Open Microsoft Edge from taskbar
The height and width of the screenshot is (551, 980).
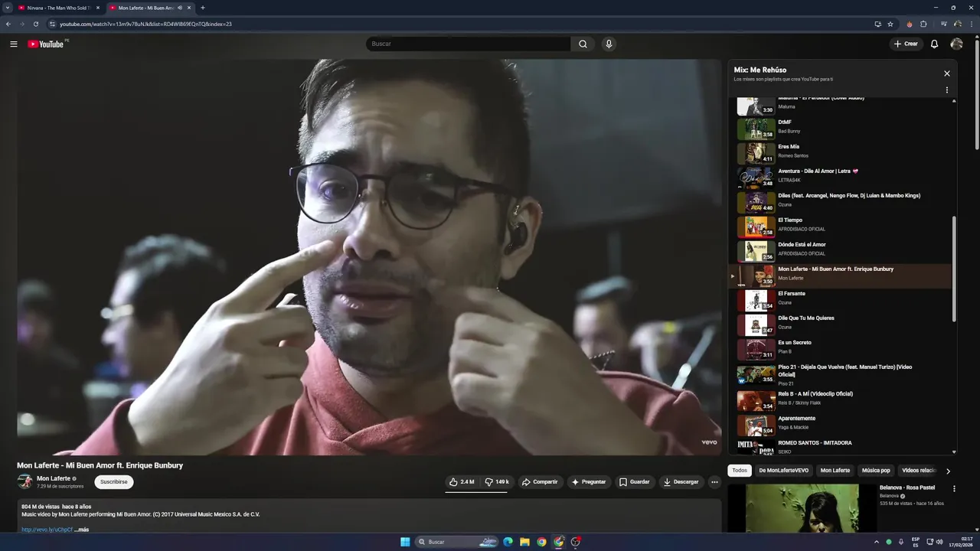(508, 542)
